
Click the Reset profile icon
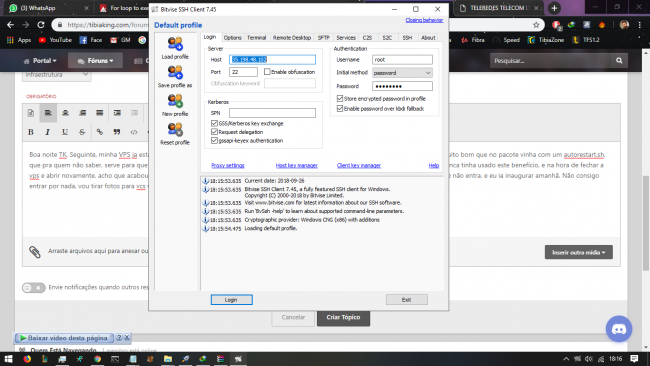pos(175,129)
